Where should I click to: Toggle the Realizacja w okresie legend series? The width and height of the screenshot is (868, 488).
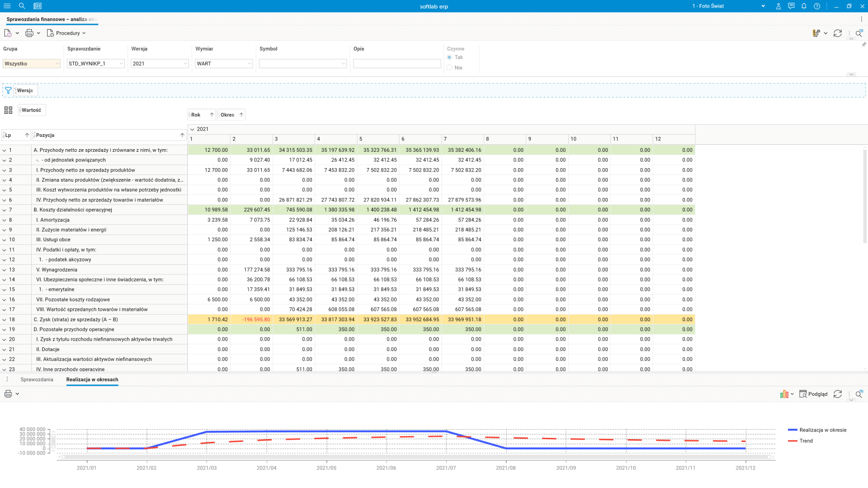click(822, 430)
